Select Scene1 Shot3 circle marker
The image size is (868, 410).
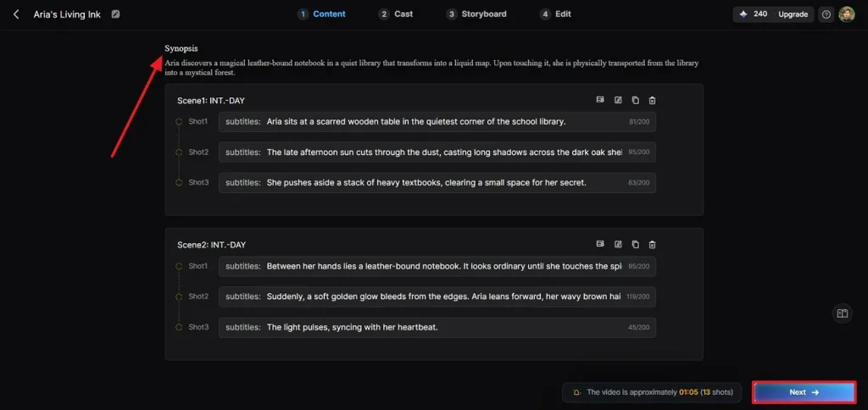coord(179,183)
